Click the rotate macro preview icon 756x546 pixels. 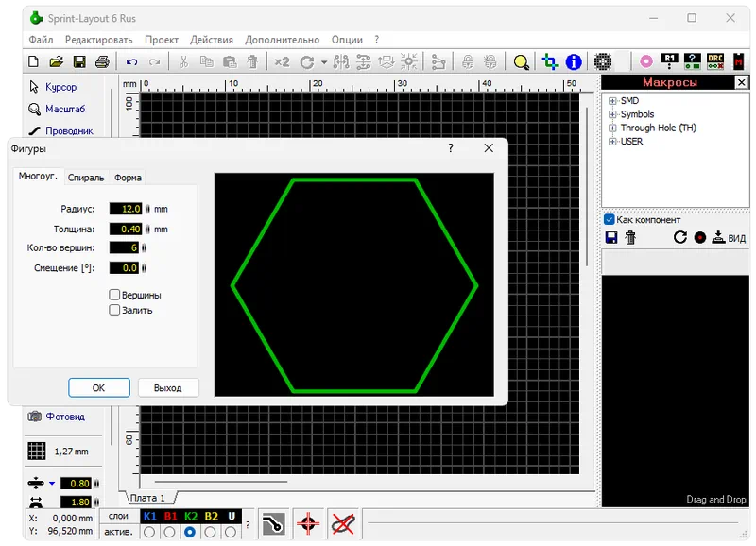(679, 237)
